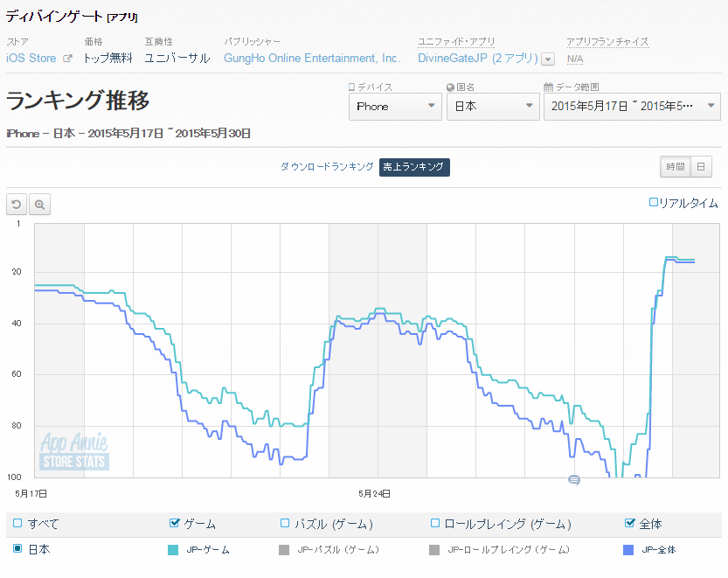Select the 日 daily view button
Screen dimensions: 728x578
coord(701,167)
